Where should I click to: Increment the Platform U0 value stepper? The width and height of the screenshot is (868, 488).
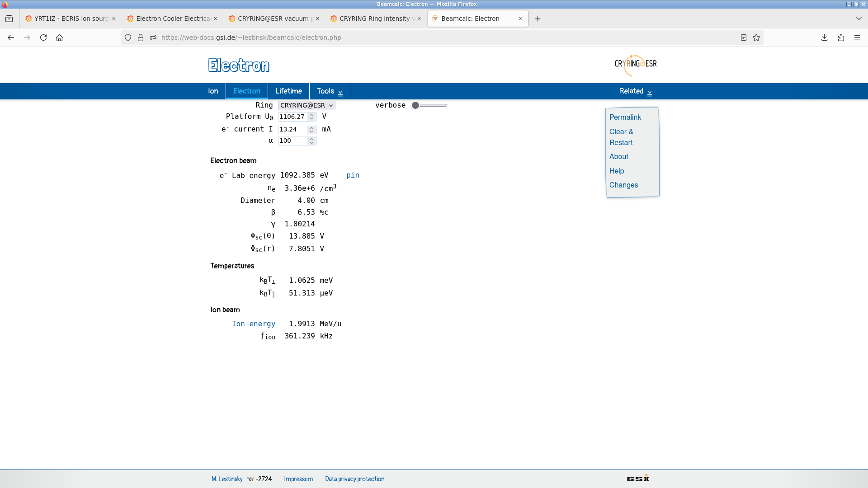pos(311,115)
